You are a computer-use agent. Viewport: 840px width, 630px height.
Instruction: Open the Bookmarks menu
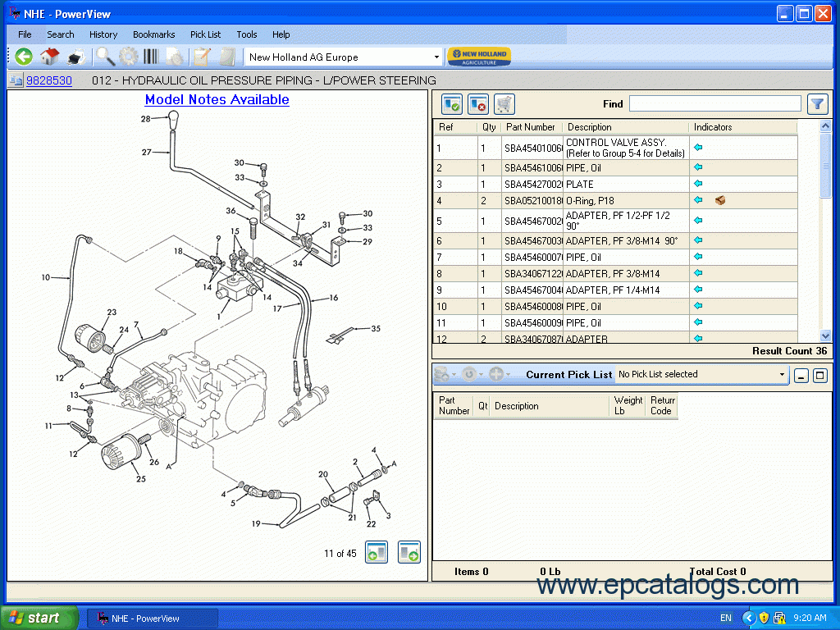click(153, 34)
